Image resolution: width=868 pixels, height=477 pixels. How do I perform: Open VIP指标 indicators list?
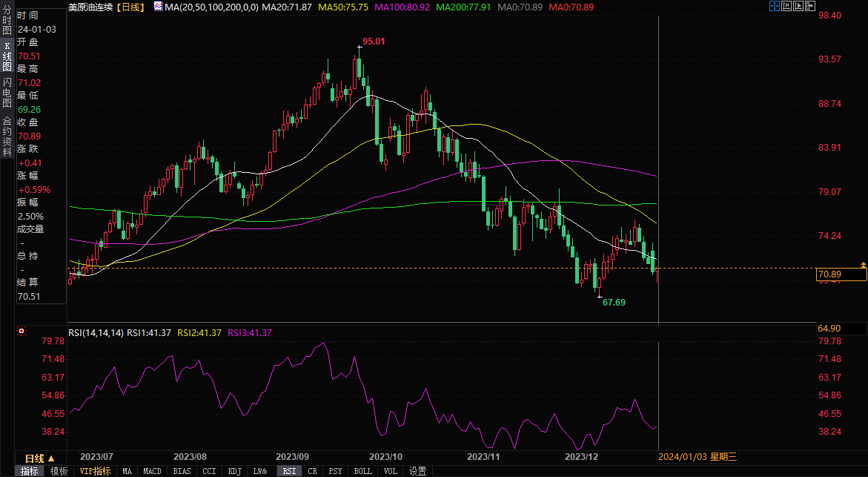95,471
